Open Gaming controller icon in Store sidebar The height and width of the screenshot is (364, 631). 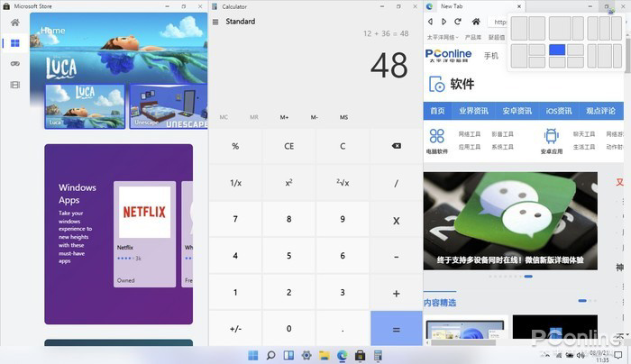pos(15,64)
